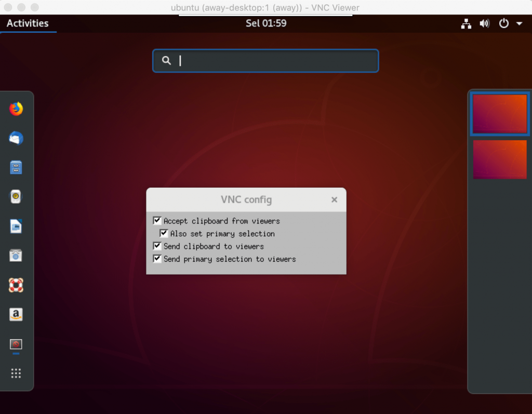532x414 pixels.
Task: Open the clock and calendar menu
Action: [x=266, y=23]
